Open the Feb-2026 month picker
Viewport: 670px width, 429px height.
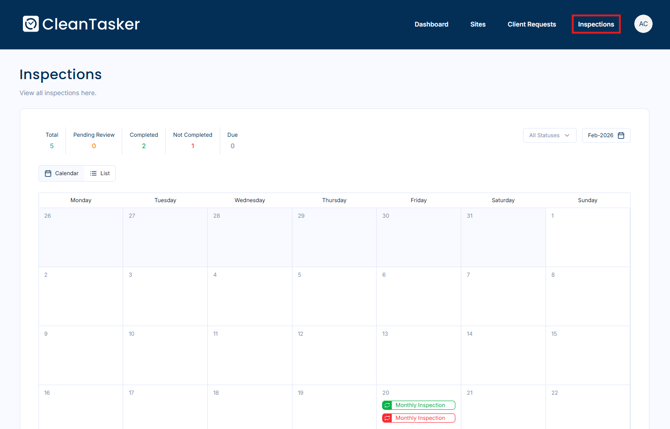coord(606,135)
